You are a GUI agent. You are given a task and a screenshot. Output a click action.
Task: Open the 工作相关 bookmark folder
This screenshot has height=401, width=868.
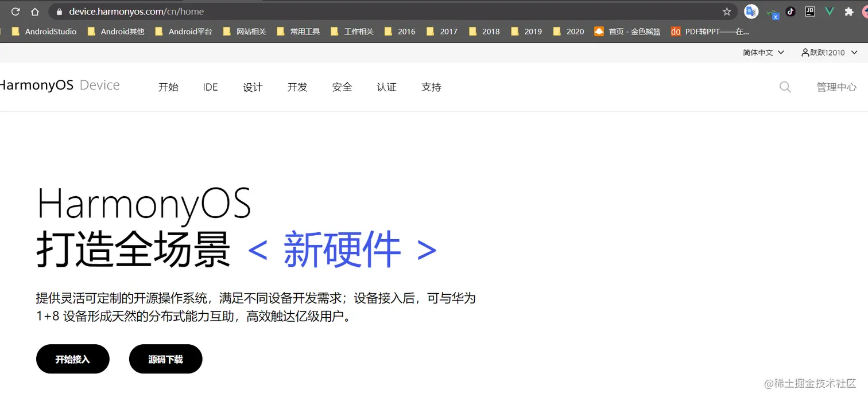coord(352,32)
